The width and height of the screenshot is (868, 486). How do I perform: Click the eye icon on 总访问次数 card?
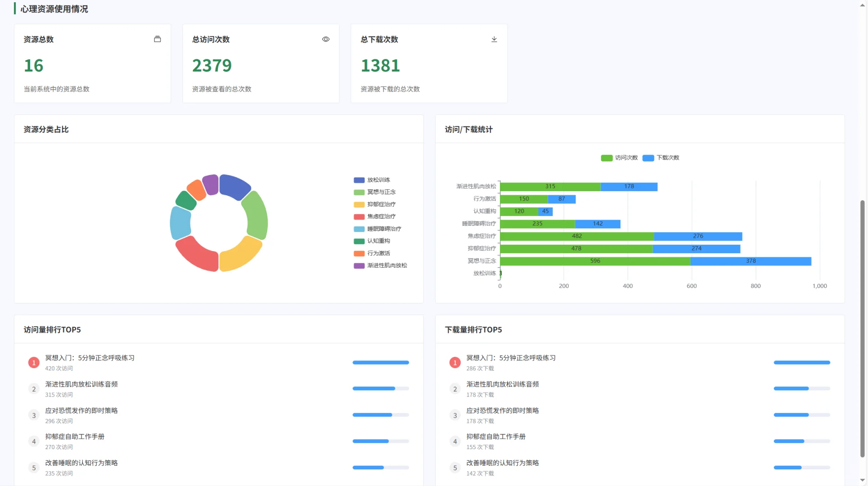point(325,39)
